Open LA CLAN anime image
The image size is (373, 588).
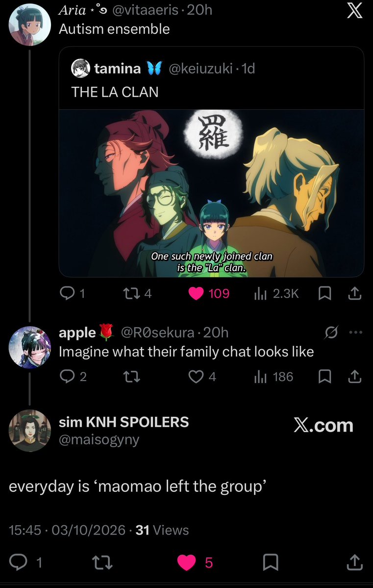tap(211, 193)
